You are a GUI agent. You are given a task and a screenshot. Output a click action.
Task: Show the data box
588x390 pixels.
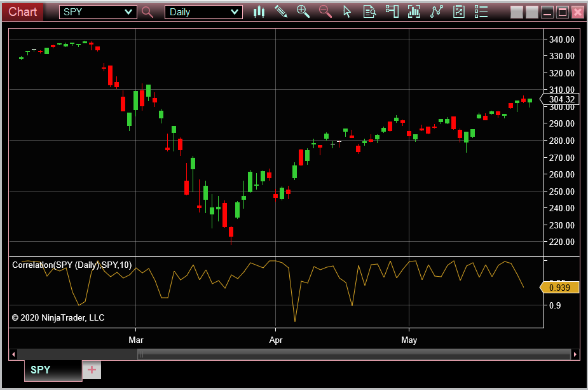pos(369,11)
